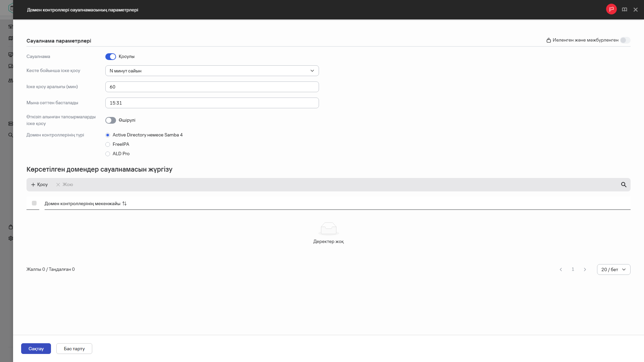Click the sort arrows on domain controller address column

coord(124,203)
